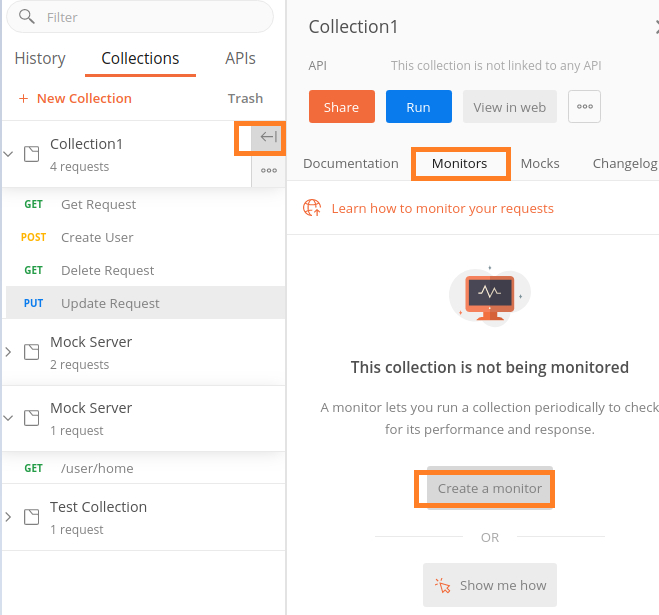Switch to the Mocks tab
The width and height of the screenshot is (659, 615).
pos(540,163)
